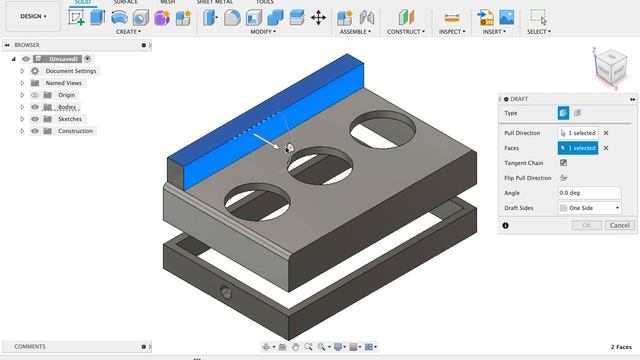Select the Offset Plane construct tool
The image size is (640, 360).
pyautogui.click(x=406, y=18)
